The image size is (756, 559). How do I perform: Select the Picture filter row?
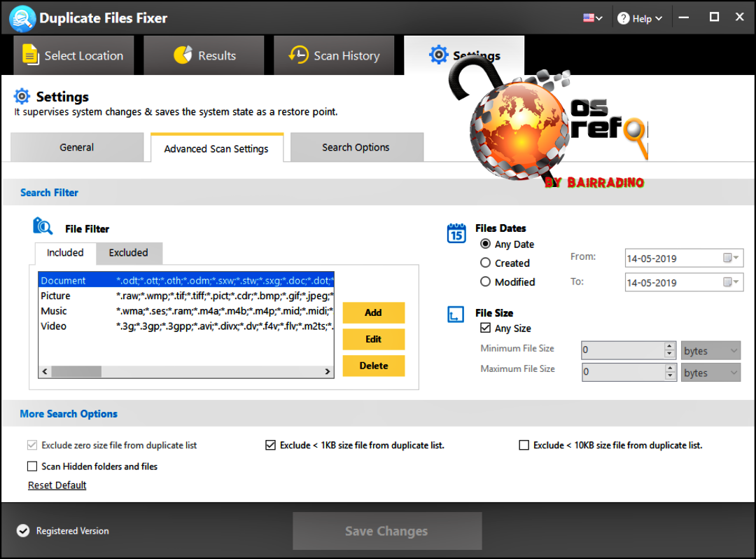[x=186, y=296]
